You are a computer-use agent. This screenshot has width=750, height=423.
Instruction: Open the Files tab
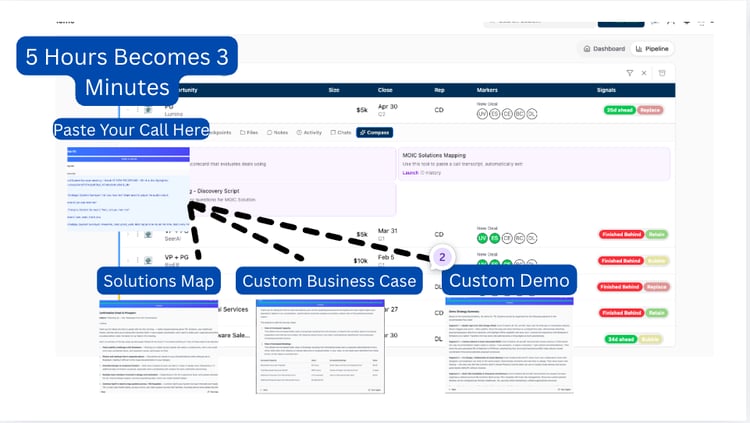click(x=250, y=132)
